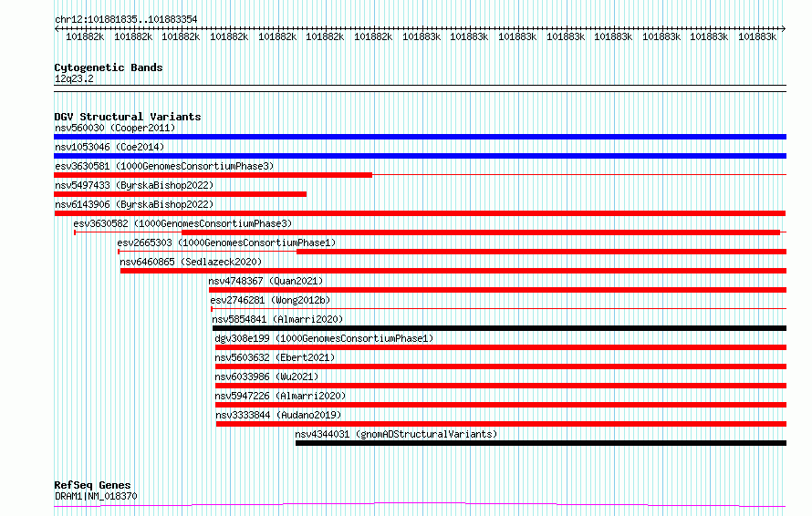Select the nsv5947226 red variant bar
Screen dimensions: 812x516
point(501,405)
